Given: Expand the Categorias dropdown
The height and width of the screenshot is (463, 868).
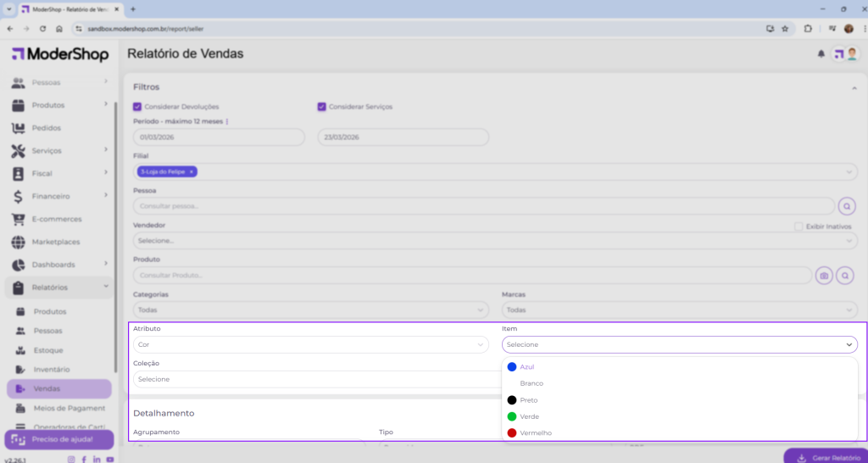Looking at the screenshot, I should point(310,310).
